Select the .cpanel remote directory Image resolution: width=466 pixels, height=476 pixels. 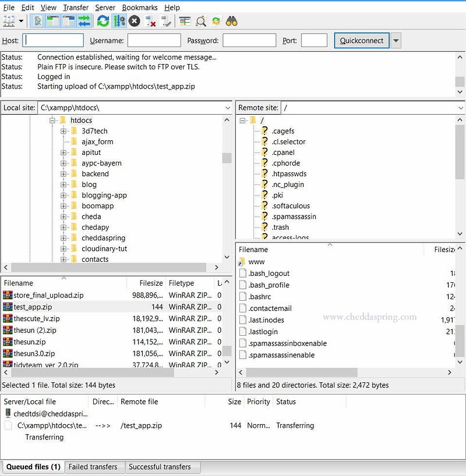pyautogui.click(x=283, y=152)
